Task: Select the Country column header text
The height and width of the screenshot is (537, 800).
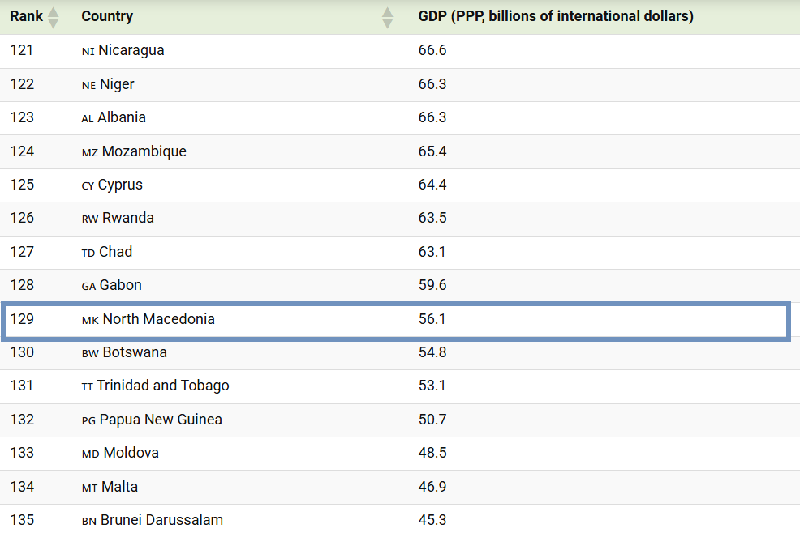Action: [107, 17]
